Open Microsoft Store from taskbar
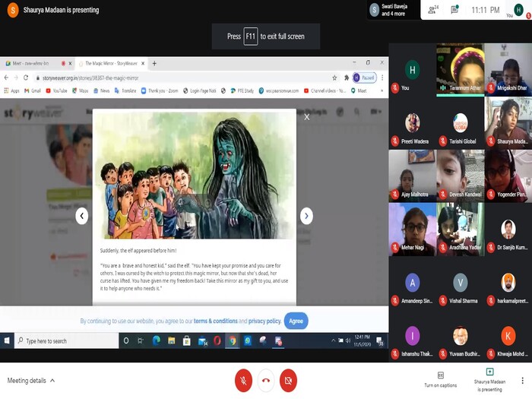Image resolution: width=532 pixels, height=399 pixels. (187, 340)
